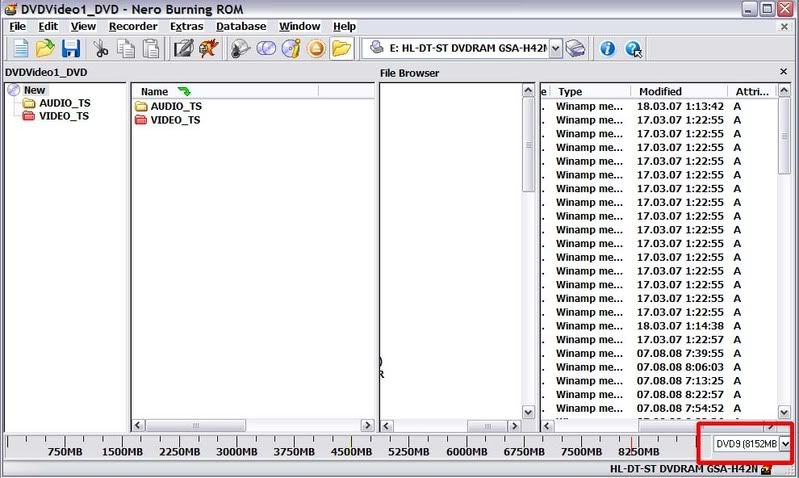
Task: Click the green sort arrow in Name header
Action: coord(184,91)
